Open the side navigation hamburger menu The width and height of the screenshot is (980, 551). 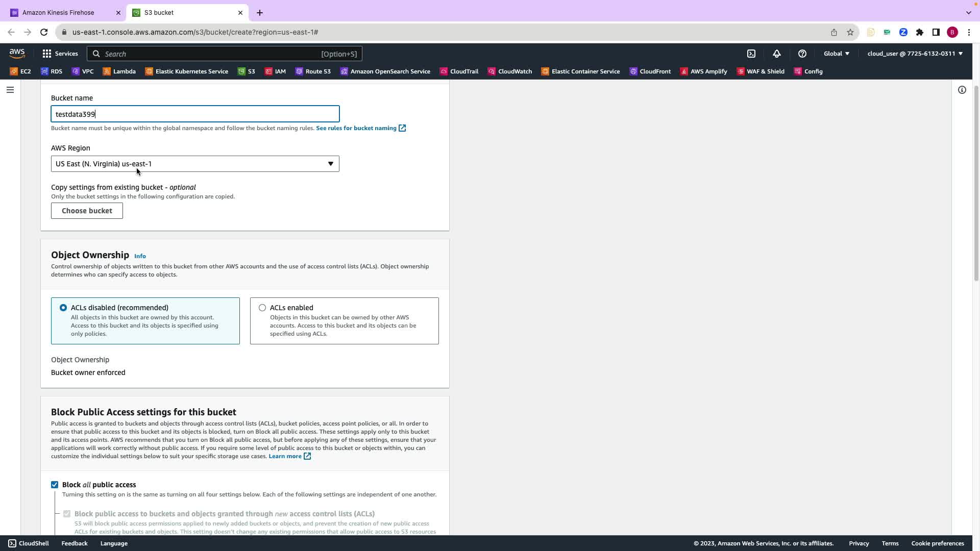click(10, 90)
